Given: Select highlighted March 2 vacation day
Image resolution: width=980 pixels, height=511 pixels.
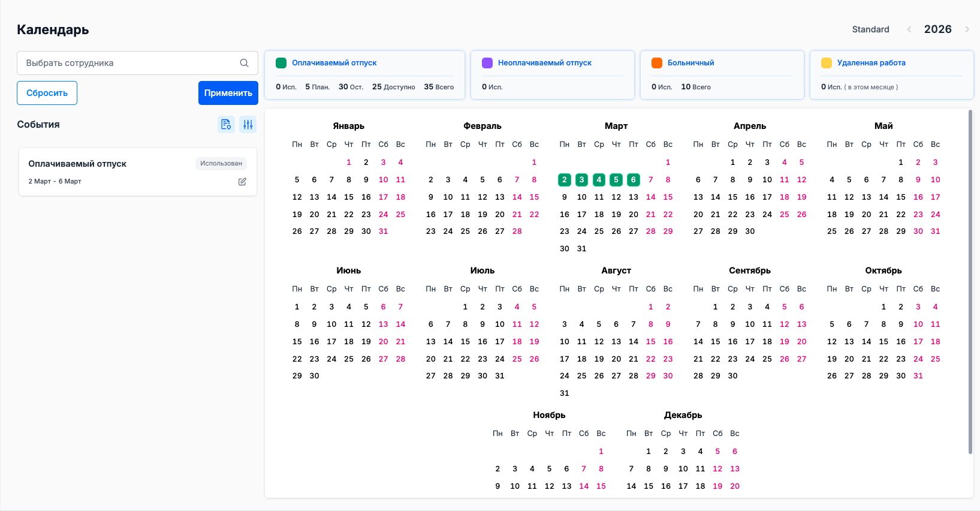Looking at the screenshot, I should coord(564,179).
